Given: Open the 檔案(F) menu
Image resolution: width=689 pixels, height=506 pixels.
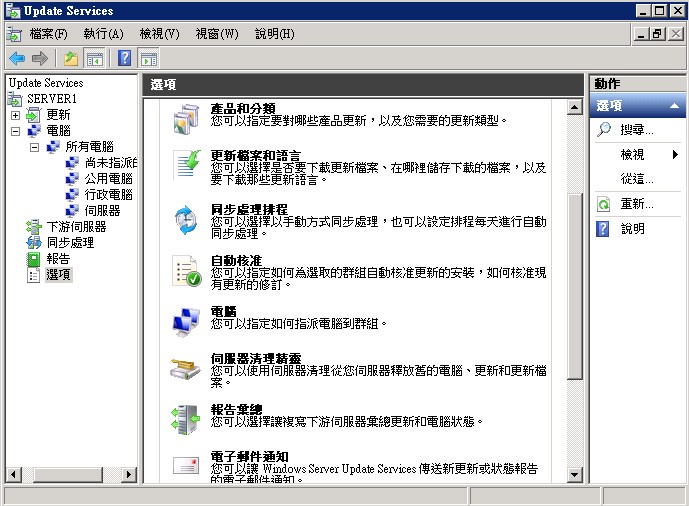Looking at the screenshot, I should point(48,34).
